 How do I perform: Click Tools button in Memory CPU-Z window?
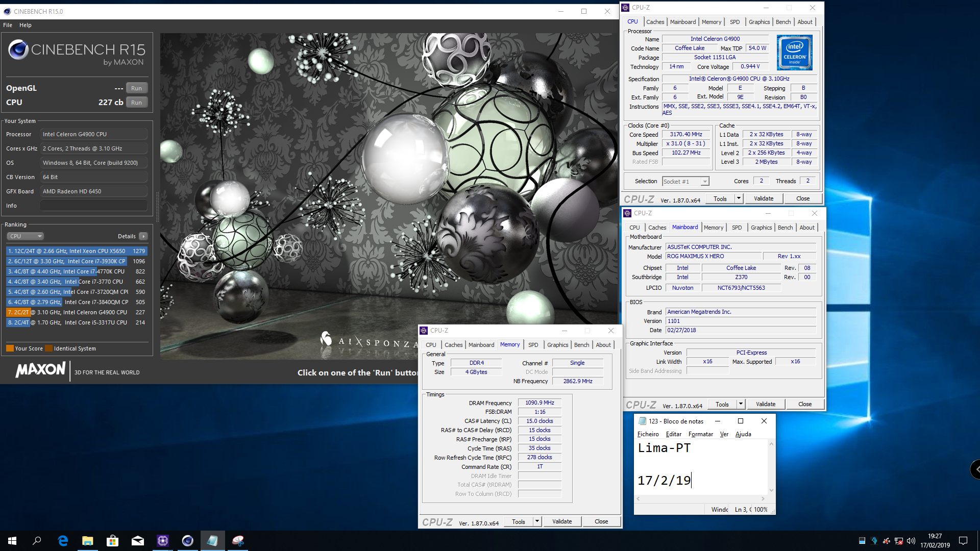pyautogui.click(x=519, y=521)
